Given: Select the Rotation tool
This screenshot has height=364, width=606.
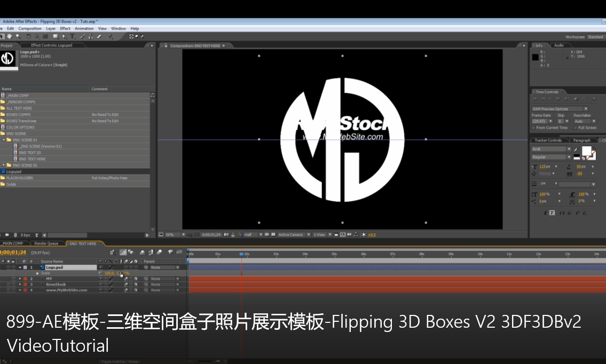Looking at the screenshot, I should point(29,36).
